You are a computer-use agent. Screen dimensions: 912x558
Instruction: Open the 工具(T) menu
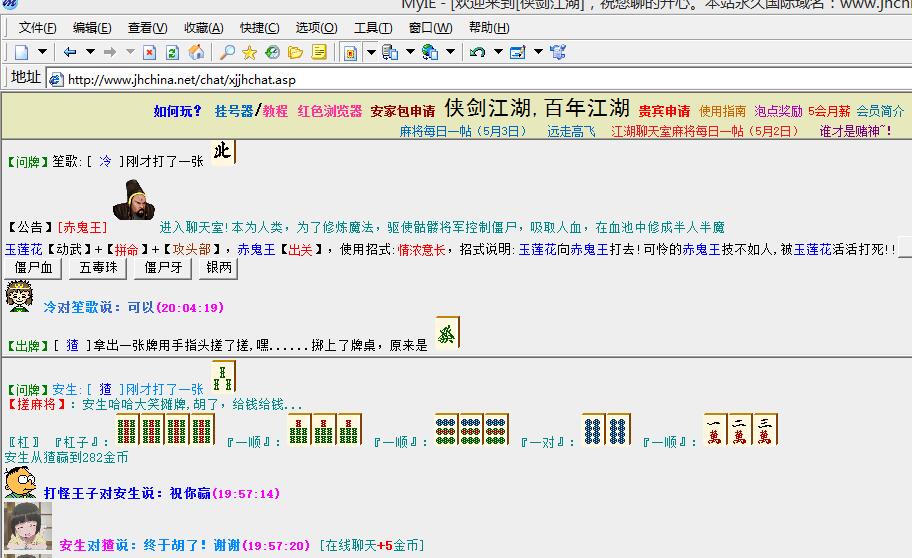coord(373,28)
